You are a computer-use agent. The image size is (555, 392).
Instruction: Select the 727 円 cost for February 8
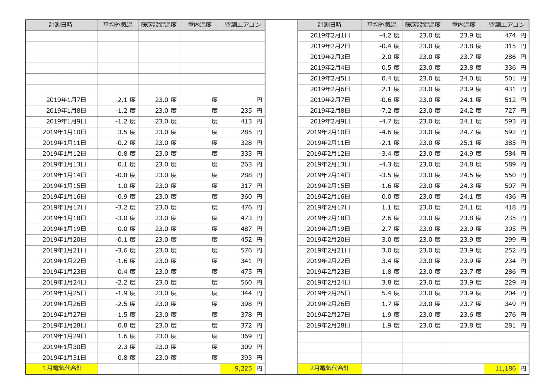pyautogui.click(x=506, y=111)
